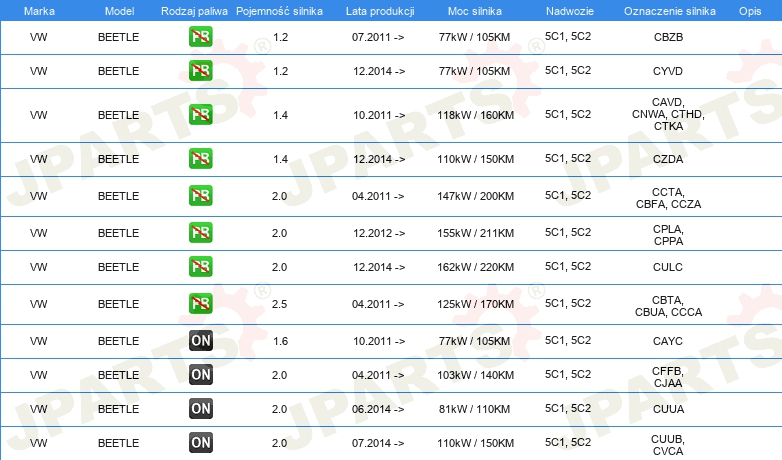Click the 162kW / 220KM power cell
Viewport: 782px width, 460px height.
[475, 267]
